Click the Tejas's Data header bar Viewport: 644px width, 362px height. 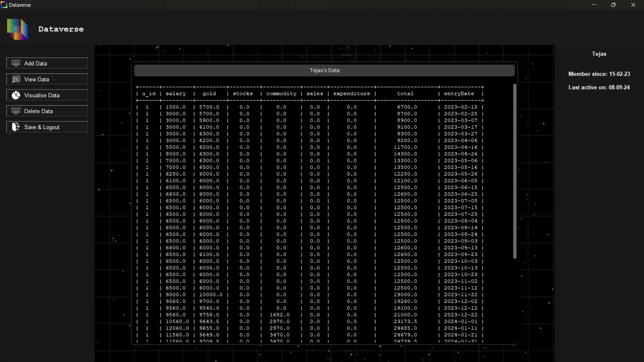324,70
